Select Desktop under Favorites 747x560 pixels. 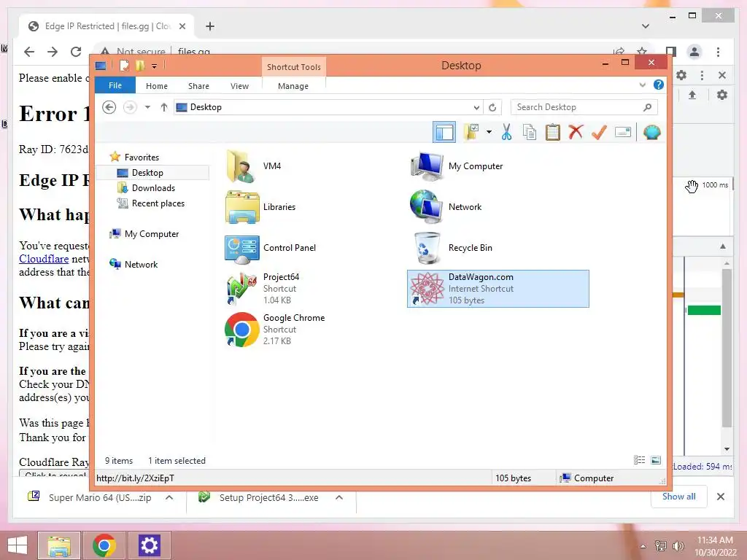pos(147,172)
